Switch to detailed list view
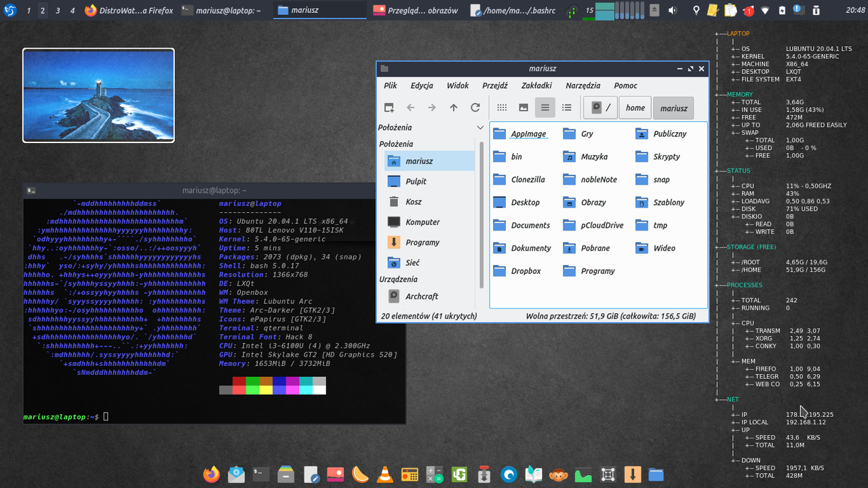The height and width of the screenshot is (488, 868). [567, 108]
